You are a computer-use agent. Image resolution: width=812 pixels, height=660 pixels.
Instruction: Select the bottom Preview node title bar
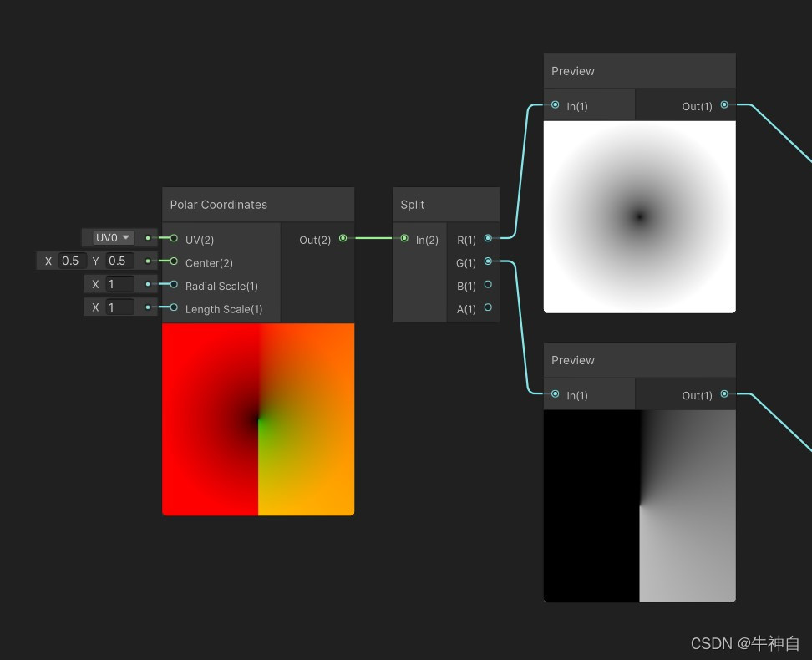(x=640, y=360)
